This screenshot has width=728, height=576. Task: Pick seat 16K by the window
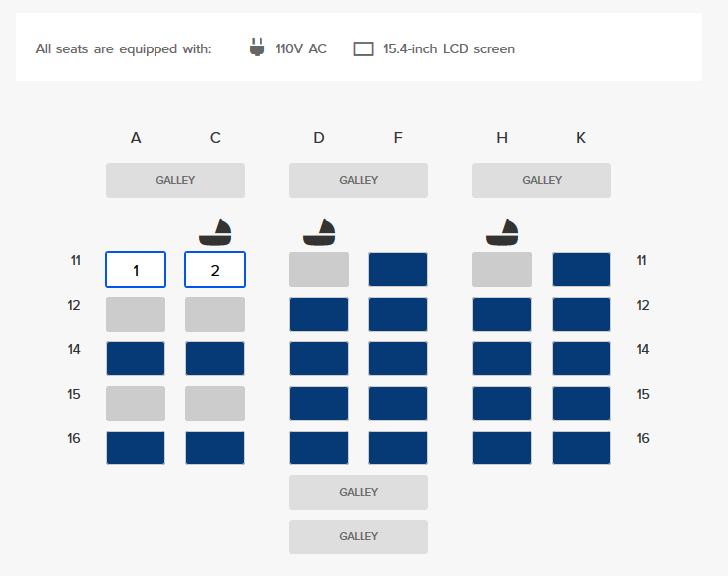581,447
